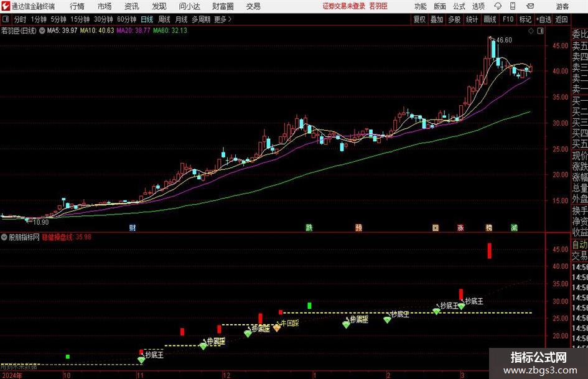Click the 标记 toolbar button
The height and width of the screenshot is (379, 588).
pos(525,19)
